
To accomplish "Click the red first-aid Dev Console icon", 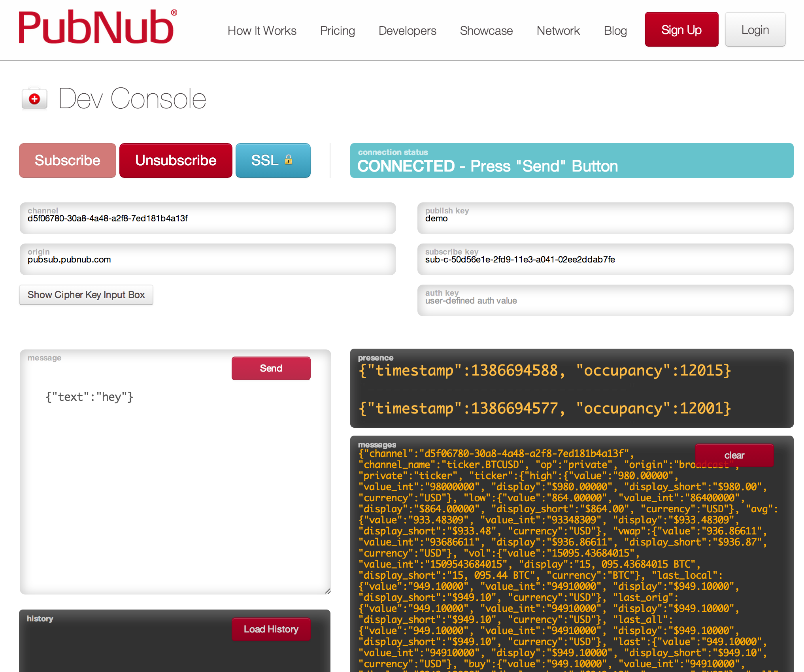I will [x=34, y=98].
